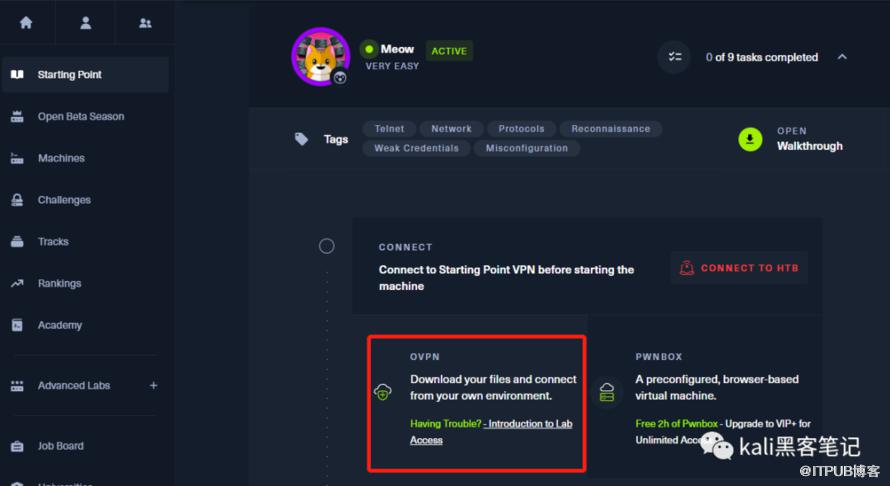Open the home icon in top navigation
Image resolution: width=890 pixels, height=486 pixels.
coord(26,23)
